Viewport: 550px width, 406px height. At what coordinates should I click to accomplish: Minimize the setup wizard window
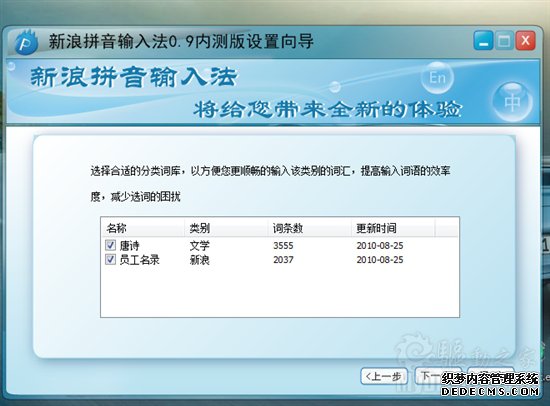pos(483,41)
